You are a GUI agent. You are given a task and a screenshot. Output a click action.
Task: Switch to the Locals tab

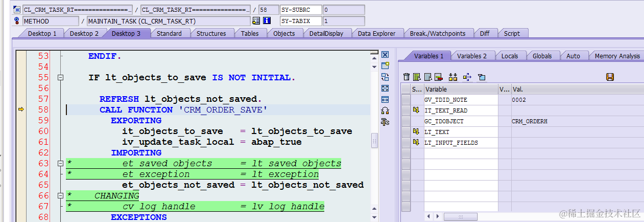tap(509, 56)
